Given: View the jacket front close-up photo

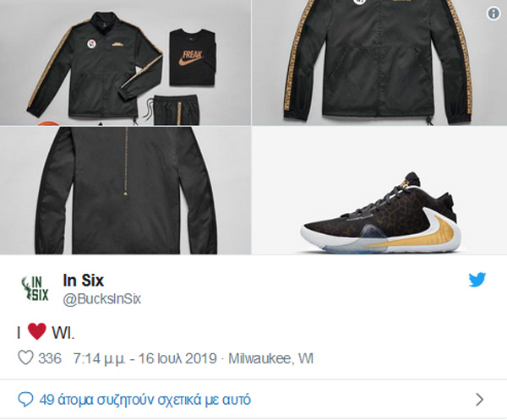Looking at the screenshot, I should click(379, 63).
